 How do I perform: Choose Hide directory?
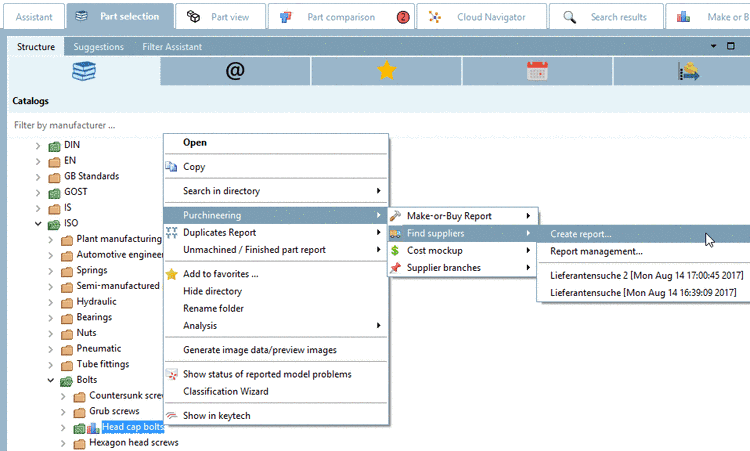pos(276,291)
